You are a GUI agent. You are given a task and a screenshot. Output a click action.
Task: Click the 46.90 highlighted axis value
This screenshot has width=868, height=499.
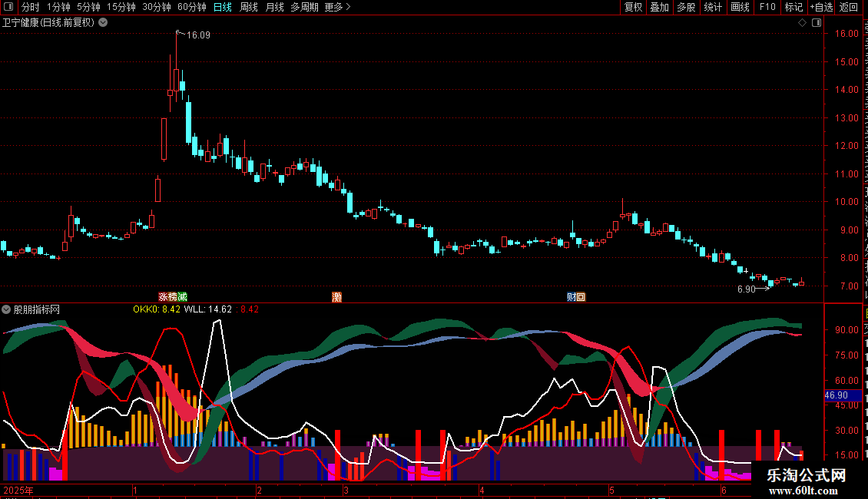tap(843, 395)
